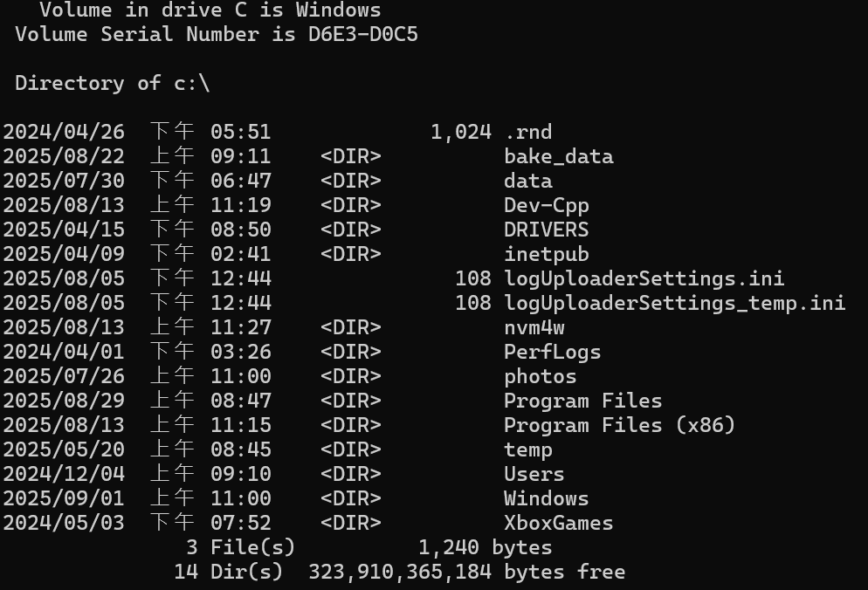Select the temp directory name
868x590 pixels.
tap(528, 449)
